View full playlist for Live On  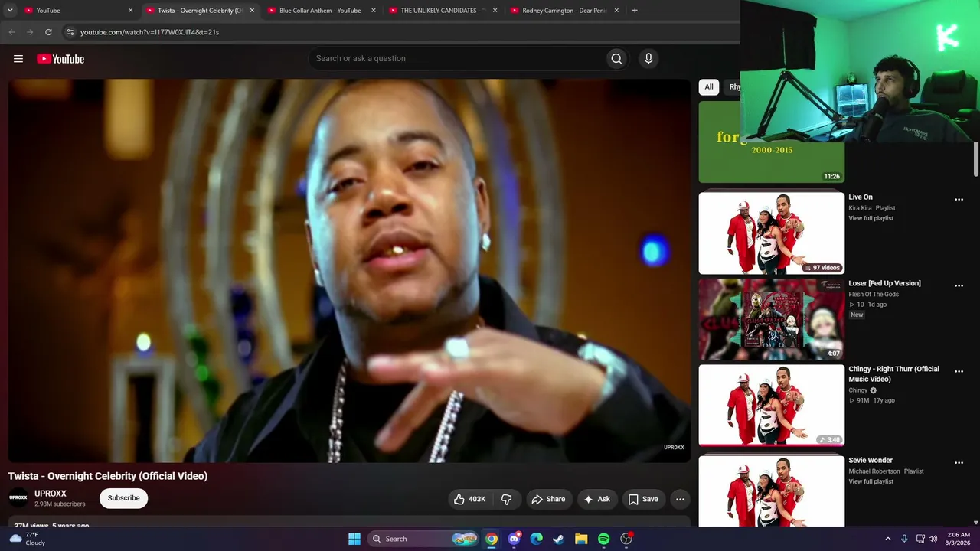(x=871, y=218)
